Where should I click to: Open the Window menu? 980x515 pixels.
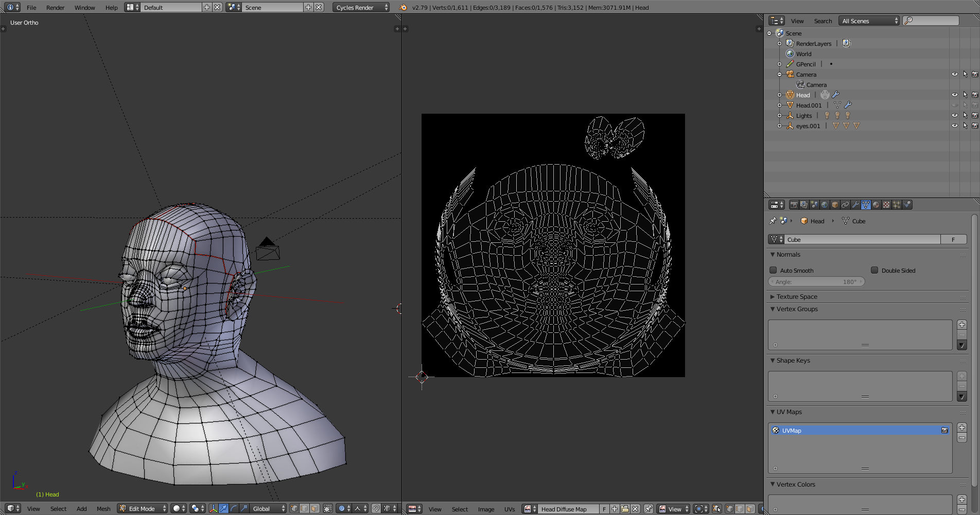click(x=84, y=7)
